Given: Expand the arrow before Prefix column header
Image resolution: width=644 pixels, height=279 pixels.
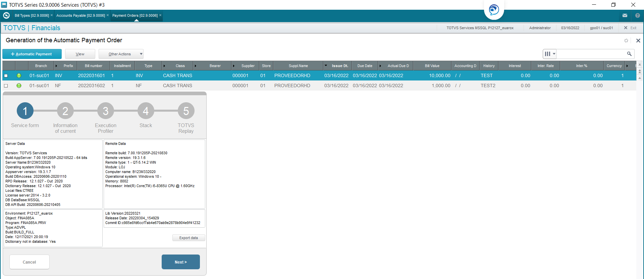Looking at the screenshot, I should pyautogui.click(x=56, y=66).
